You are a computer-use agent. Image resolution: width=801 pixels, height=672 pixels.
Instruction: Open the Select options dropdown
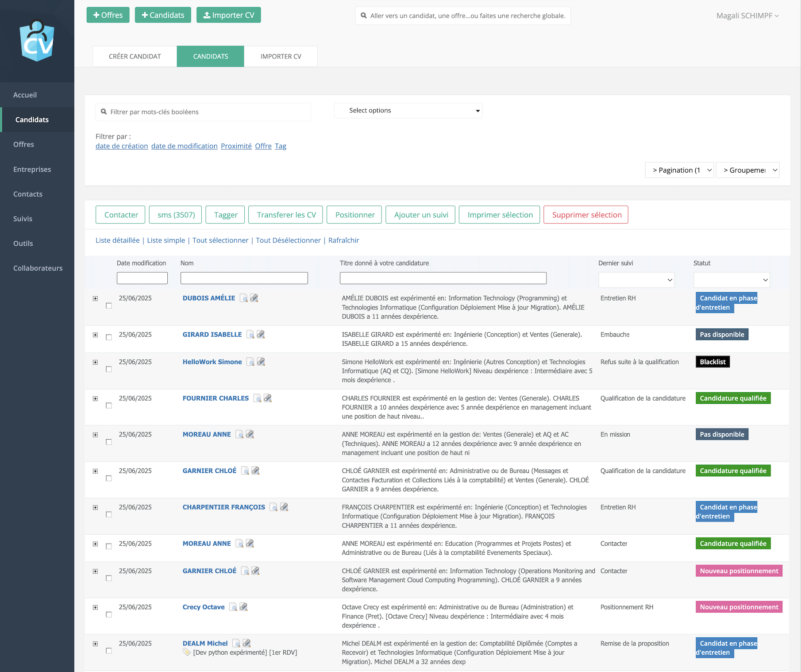click(408, 111)
